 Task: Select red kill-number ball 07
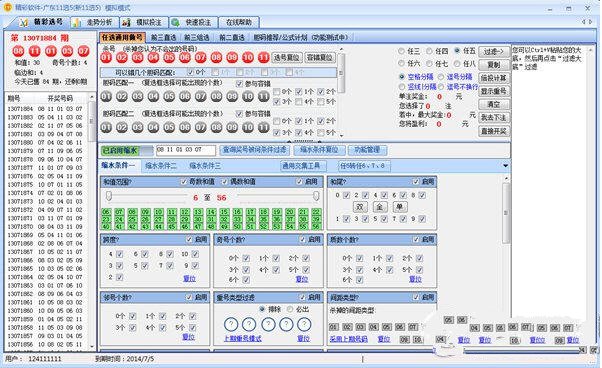point(201,58)
